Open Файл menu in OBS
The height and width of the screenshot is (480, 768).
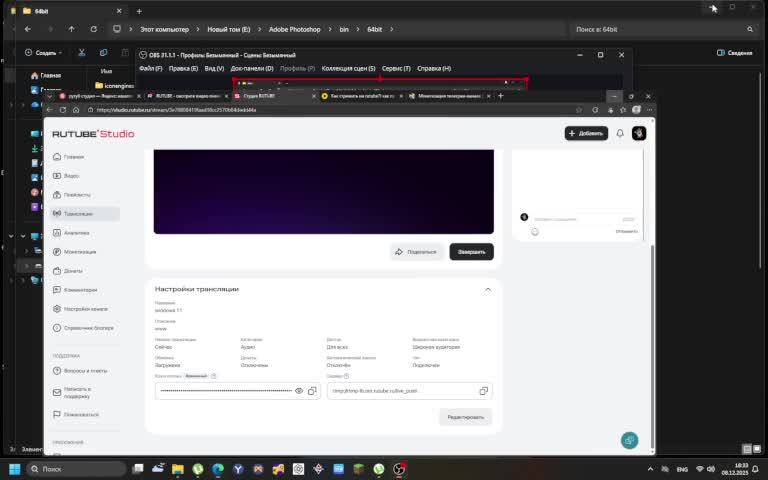tap(151, 69)
